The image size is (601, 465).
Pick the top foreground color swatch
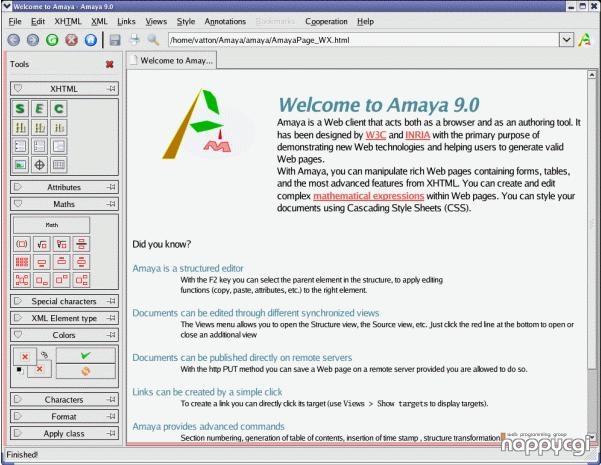coord(25,357)
